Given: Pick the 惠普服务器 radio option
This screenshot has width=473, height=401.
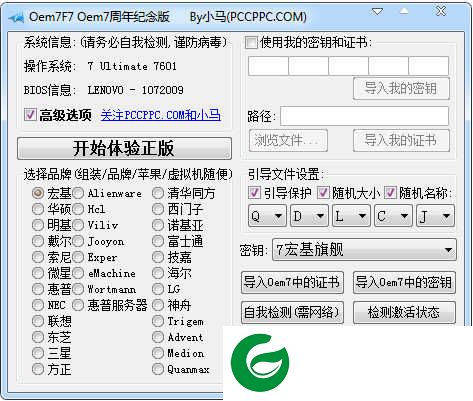Looking at the screenshot, I should click(x=78, y=305).
